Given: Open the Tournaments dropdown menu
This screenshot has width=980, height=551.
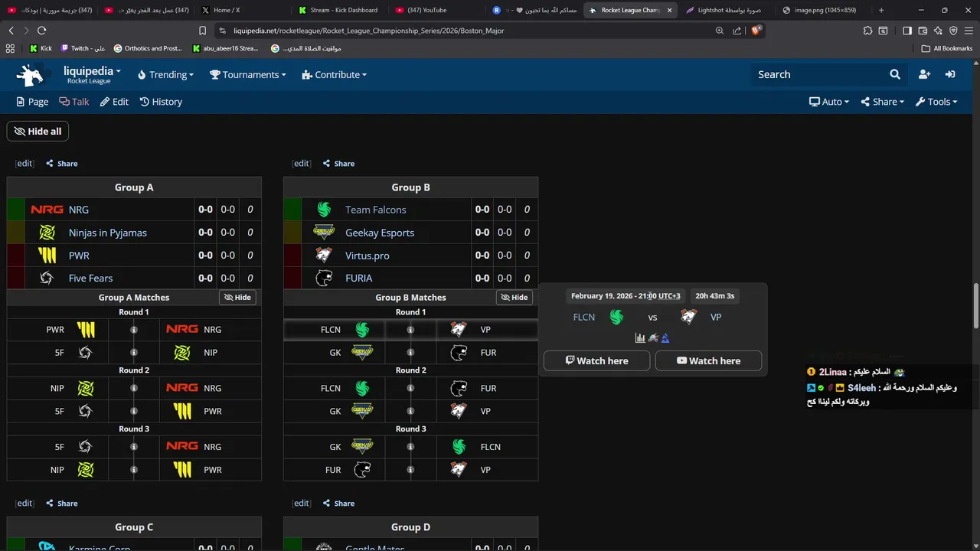Looking at the screenshot, I should point(248,74).
